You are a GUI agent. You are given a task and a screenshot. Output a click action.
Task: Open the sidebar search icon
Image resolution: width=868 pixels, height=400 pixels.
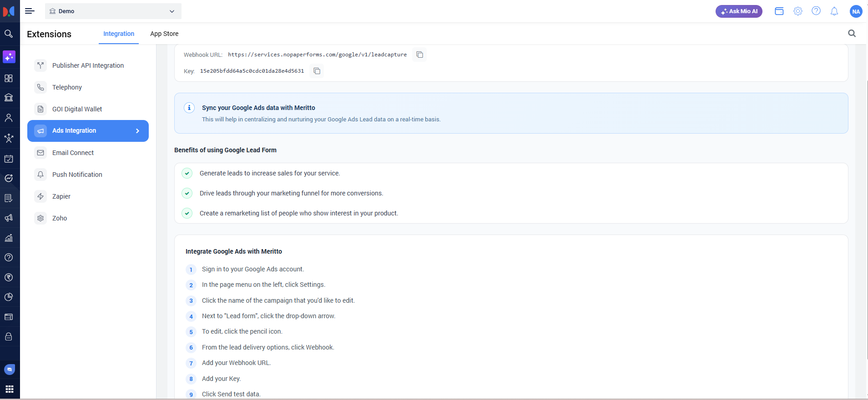pos(9,34)
